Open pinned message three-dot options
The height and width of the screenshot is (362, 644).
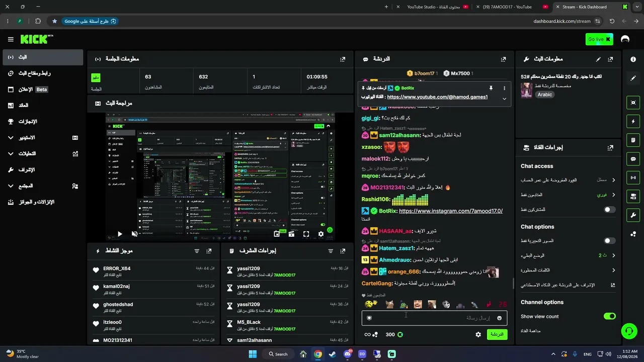(x=504, y=88)
